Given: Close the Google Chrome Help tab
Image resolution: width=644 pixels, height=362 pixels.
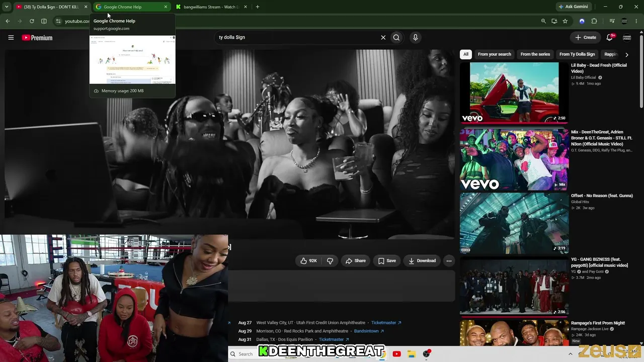Looking at the screenshot, I should pos(166,7).
